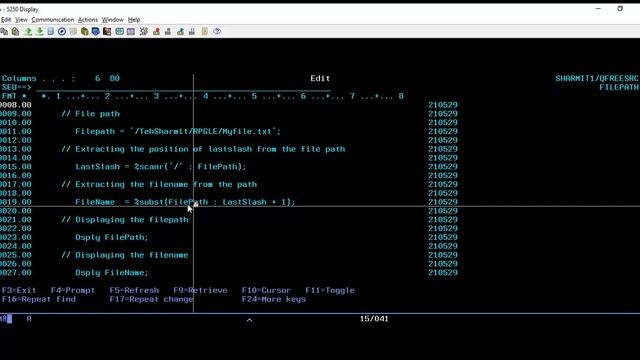
Task: Click the F10=Cursor function key label
Action: tap(266, 290)
